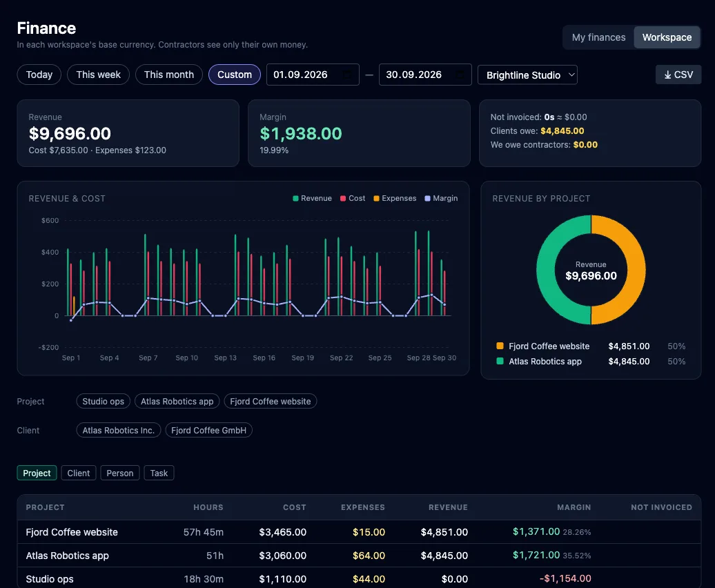
Task: Click the 57h 45m hours cell
Action: click(x=204, y=532)
